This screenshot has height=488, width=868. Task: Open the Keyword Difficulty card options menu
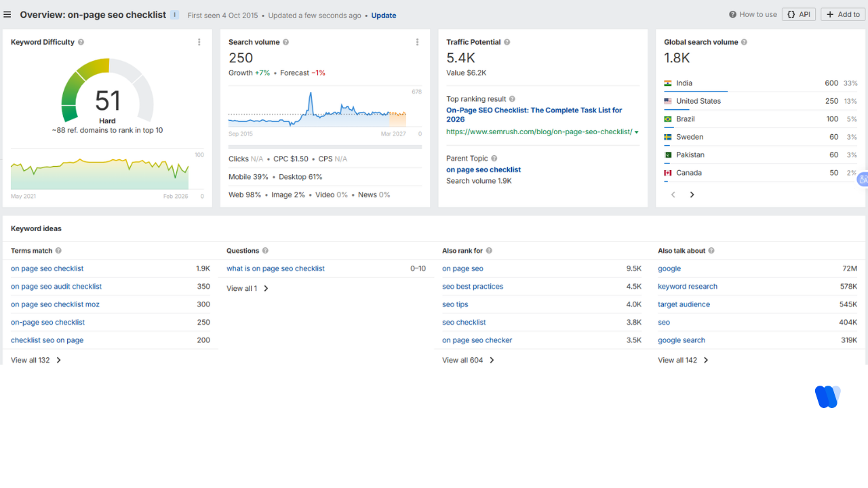coord(199,42)
